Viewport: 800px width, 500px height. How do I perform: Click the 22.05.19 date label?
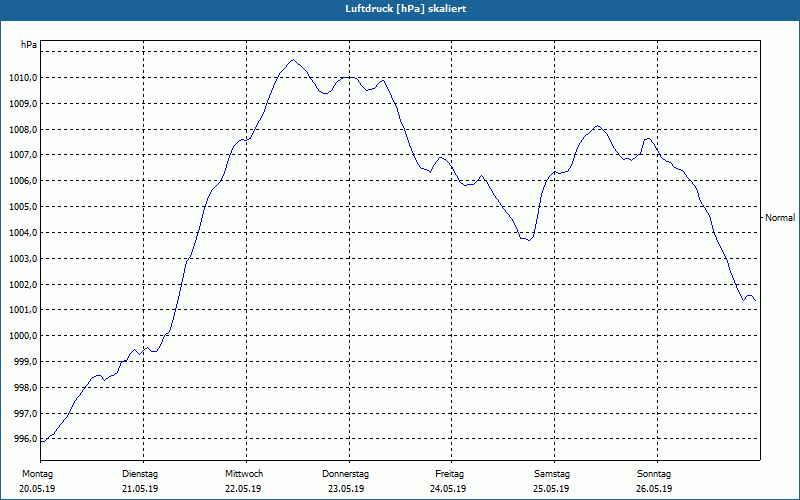click(243, 489)
